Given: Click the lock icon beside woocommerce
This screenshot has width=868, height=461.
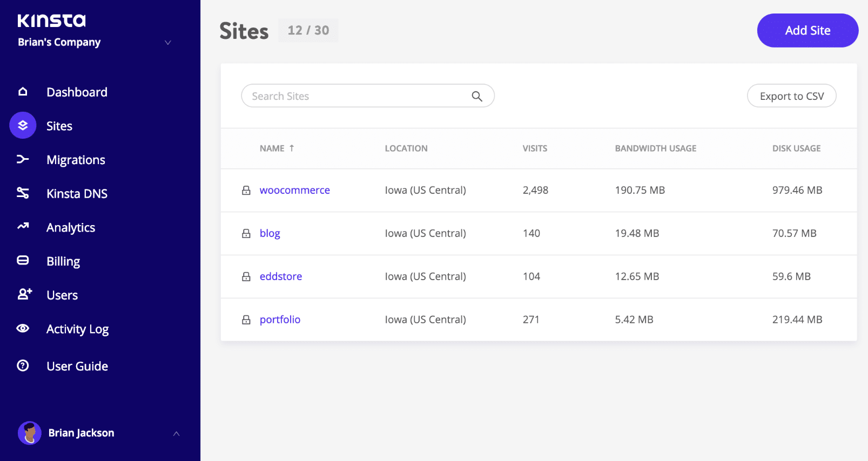Looking at the screenshot, I should coord(246,190).
